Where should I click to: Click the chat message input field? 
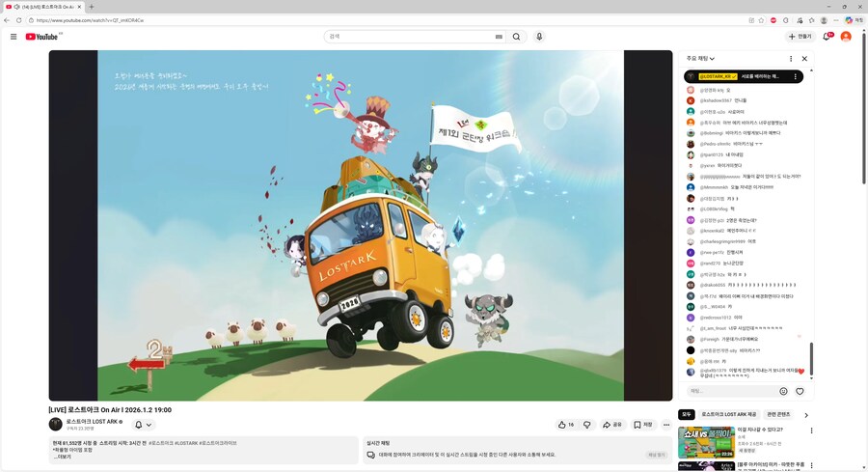point(732,391)
